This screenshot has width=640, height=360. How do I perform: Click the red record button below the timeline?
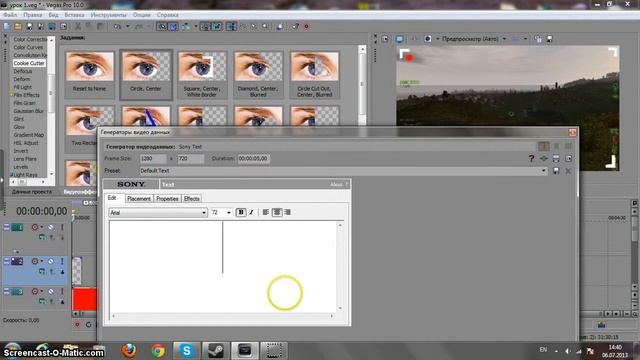pos(77,325)
